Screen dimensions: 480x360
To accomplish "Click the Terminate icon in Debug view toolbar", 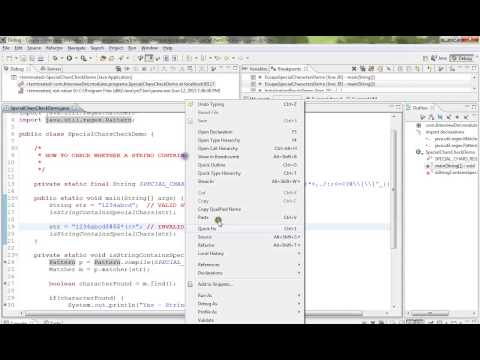I will tap(144, 69).
